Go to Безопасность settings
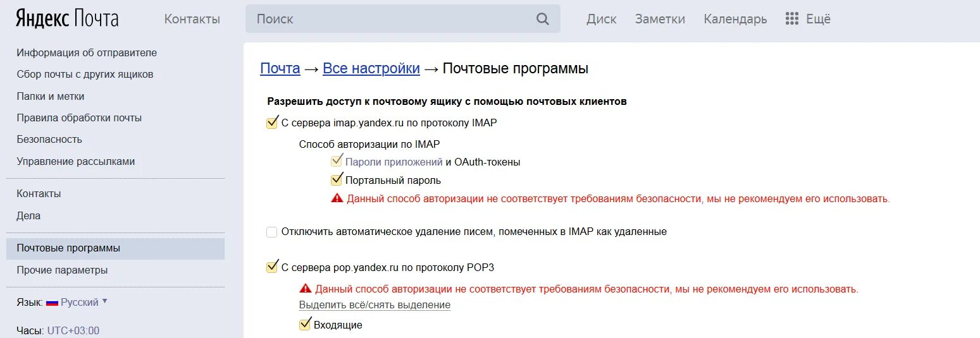 pyautogui.click(x=49, y=139)
